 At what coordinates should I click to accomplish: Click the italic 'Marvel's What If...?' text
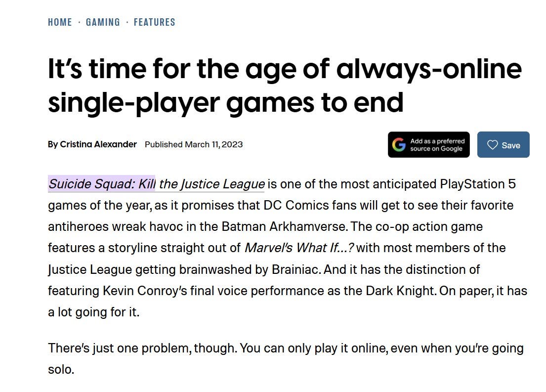click(x=299, y=248)
